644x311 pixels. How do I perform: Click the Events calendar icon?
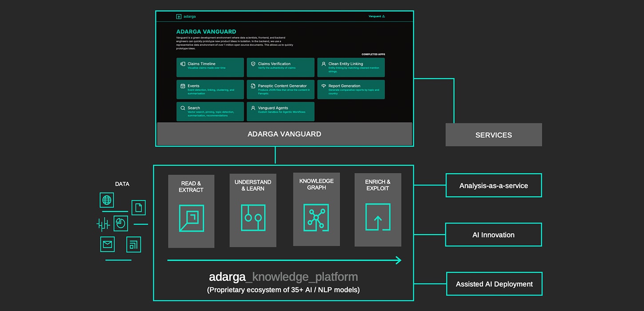pos(183,86)
